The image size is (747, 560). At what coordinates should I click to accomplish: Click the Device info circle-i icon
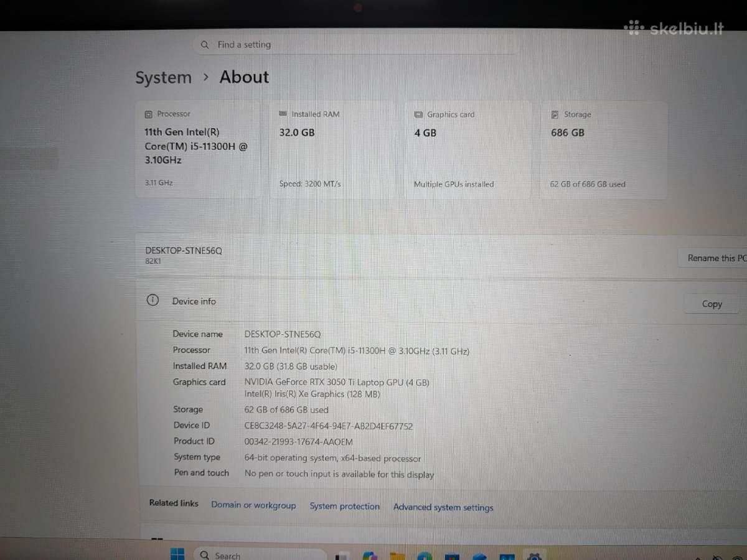(153, 300)
